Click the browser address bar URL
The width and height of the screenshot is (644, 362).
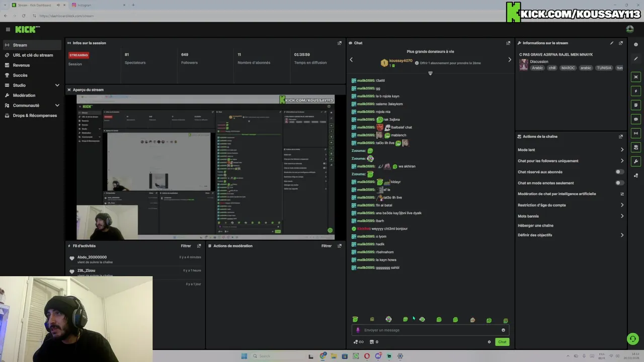(x=66, y=16)
